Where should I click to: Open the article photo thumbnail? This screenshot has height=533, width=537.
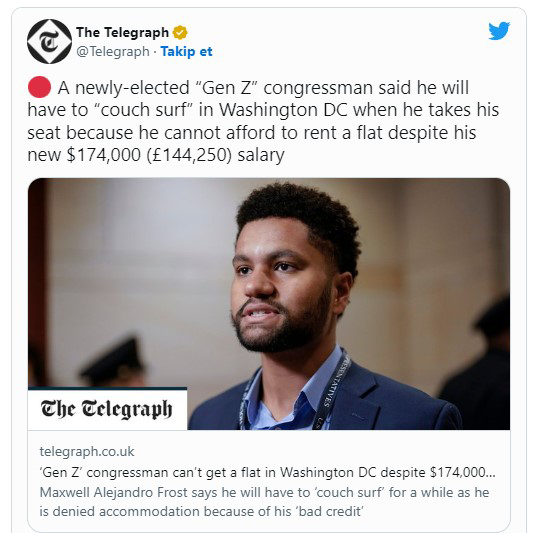(269, 304)
